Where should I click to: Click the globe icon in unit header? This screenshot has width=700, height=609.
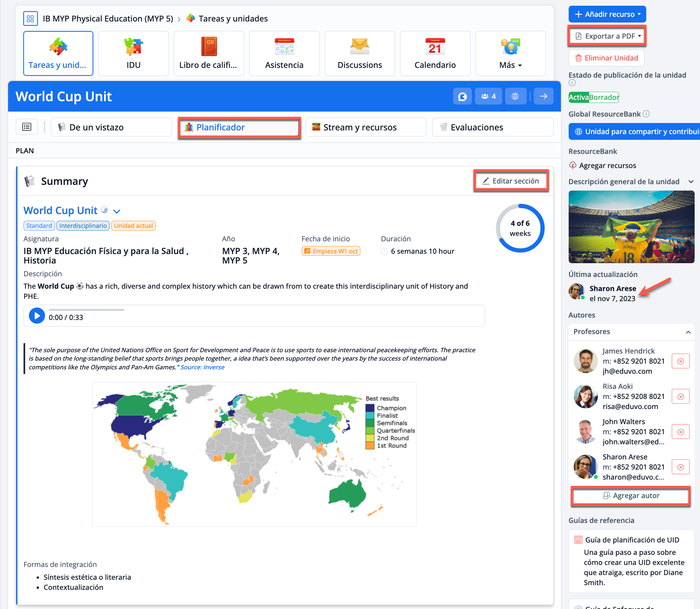click(x=515, y=96)
